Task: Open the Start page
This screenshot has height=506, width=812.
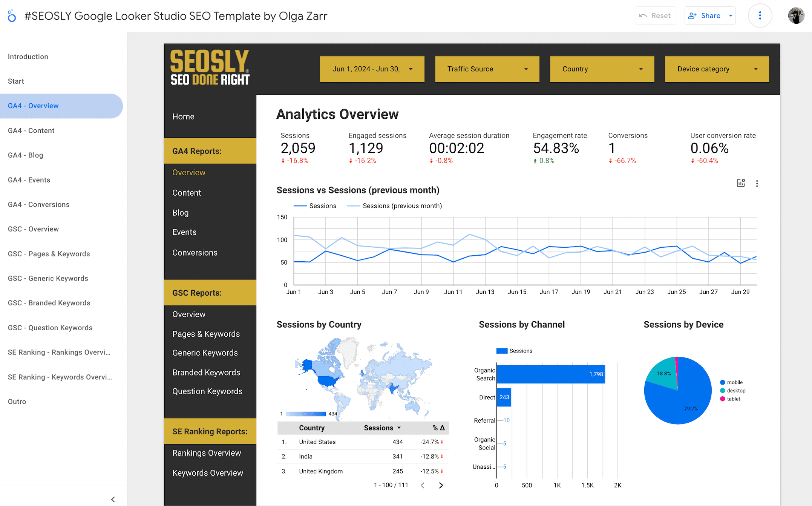Action: click(x=16, y=81)
